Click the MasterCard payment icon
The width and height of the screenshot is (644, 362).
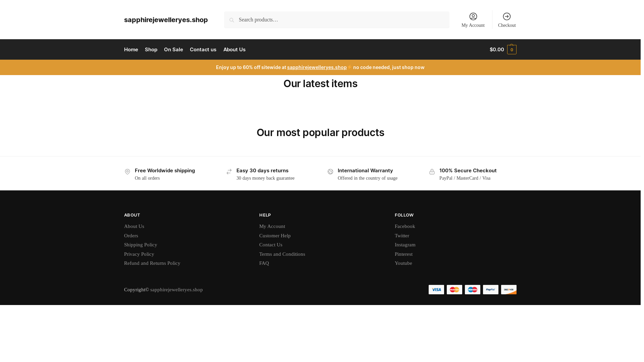click(454, 290)
